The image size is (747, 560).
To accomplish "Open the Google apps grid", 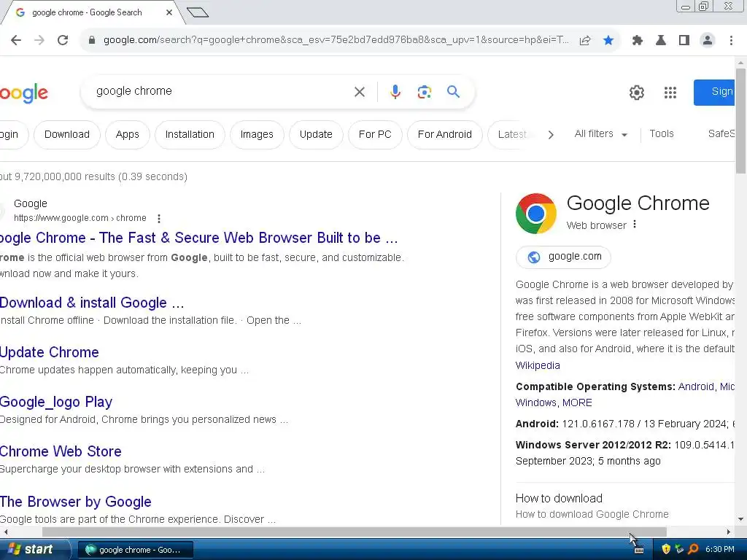I will 670,93.
